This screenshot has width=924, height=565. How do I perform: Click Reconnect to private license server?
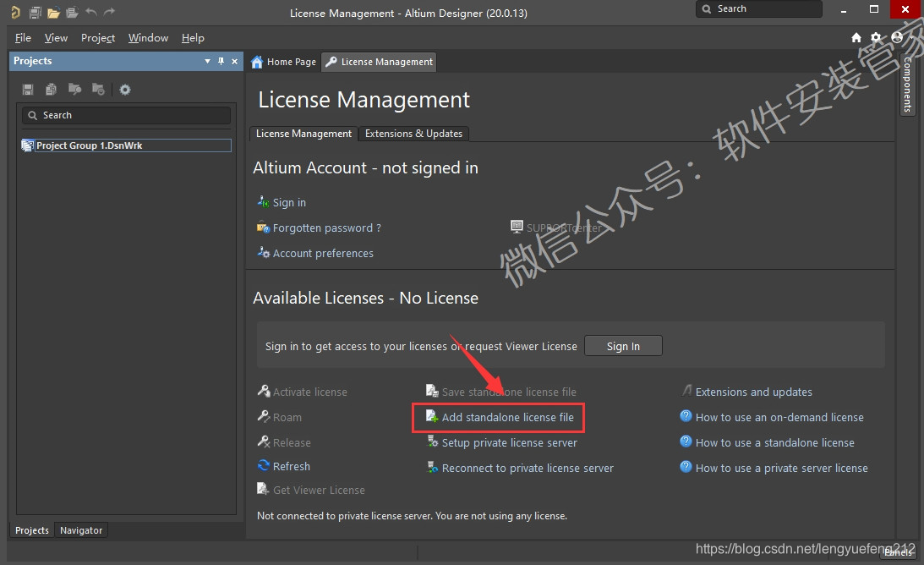point(528,468)
